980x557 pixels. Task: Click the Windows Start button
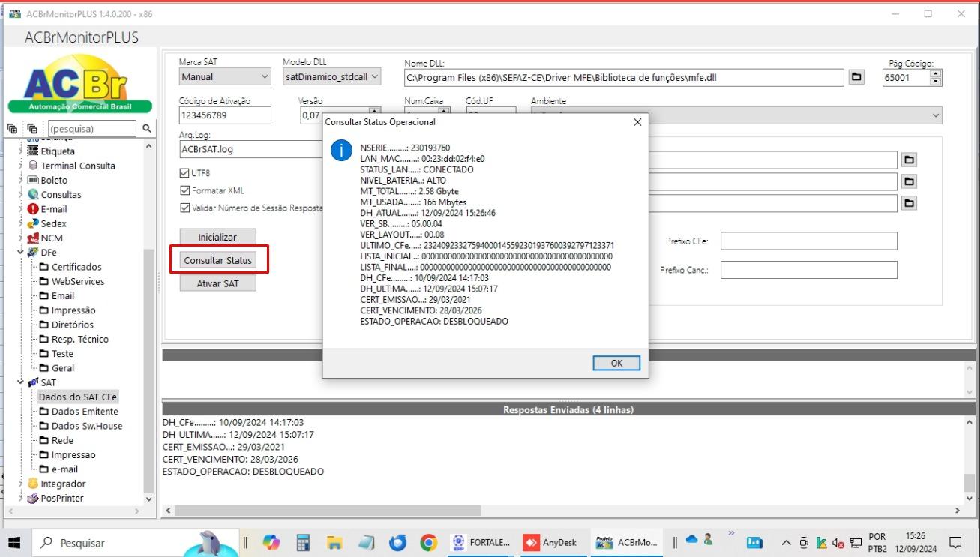[x=15, y=542]
